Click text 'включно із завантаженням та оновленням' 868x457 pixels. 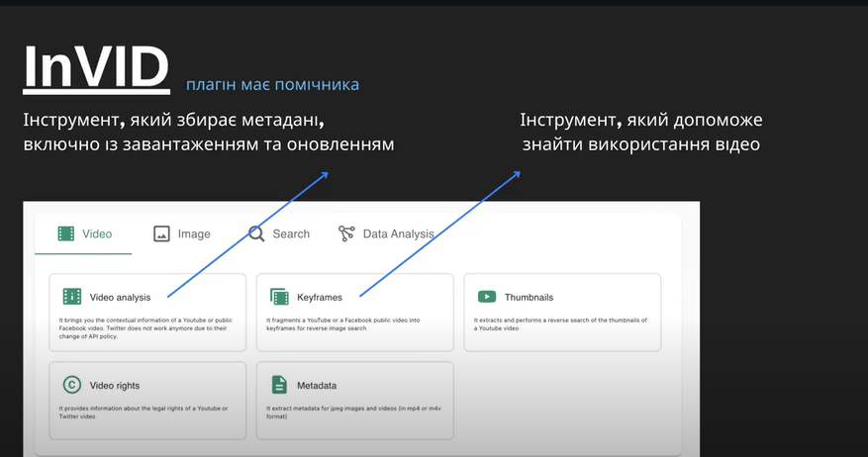(209, 144)
